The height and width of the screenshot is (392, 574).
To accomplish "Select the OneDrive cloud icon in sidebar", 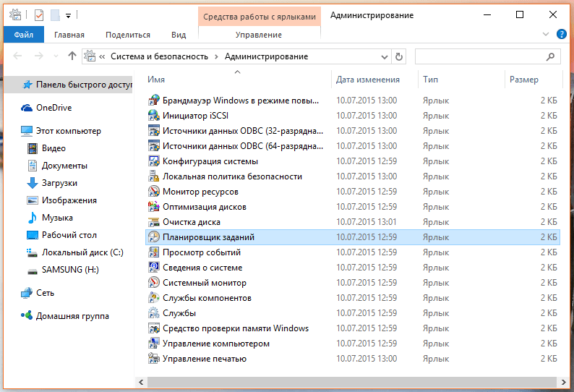I will 27,108.
